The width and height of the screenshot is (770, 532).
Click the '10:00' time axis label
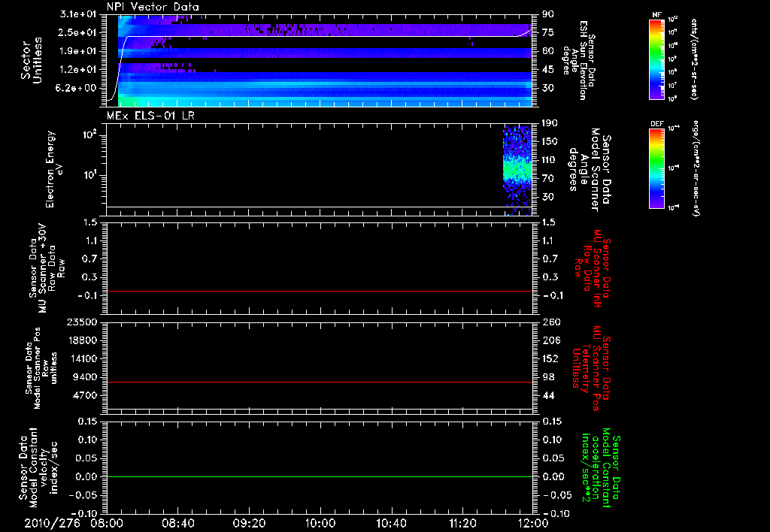[320, 524]
